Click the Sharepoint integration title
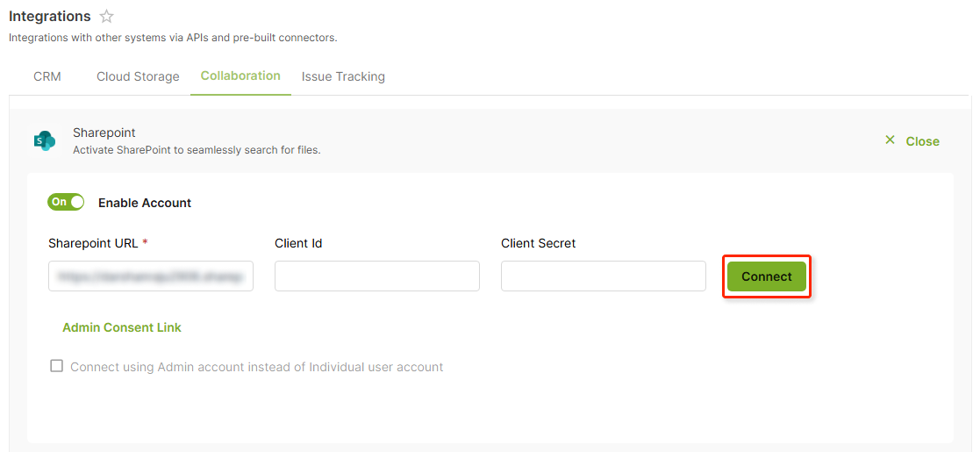980x452 pixels. tap(104, 133)
